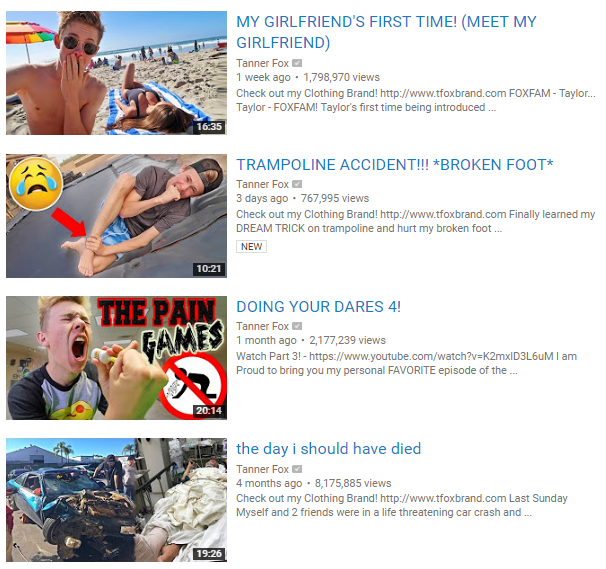Visit Tanner Fox channel from first video
Viewport: 606px width, 569px height.
click(x=262, y=63)
